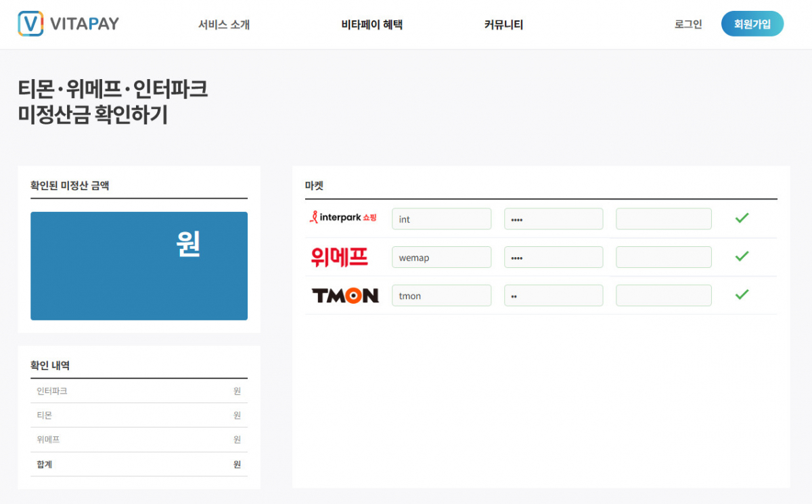Screen dimensions: 812x504
Task: Open the 비타페이 혜택 menu
Action: (x=371, y=24)
